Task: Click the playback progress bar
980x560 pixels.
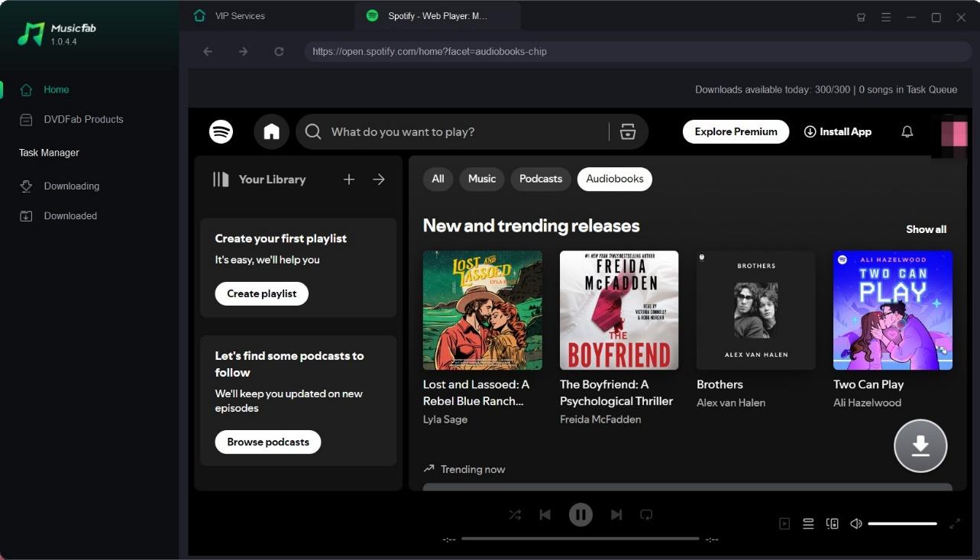Action: tap(581, 539)
